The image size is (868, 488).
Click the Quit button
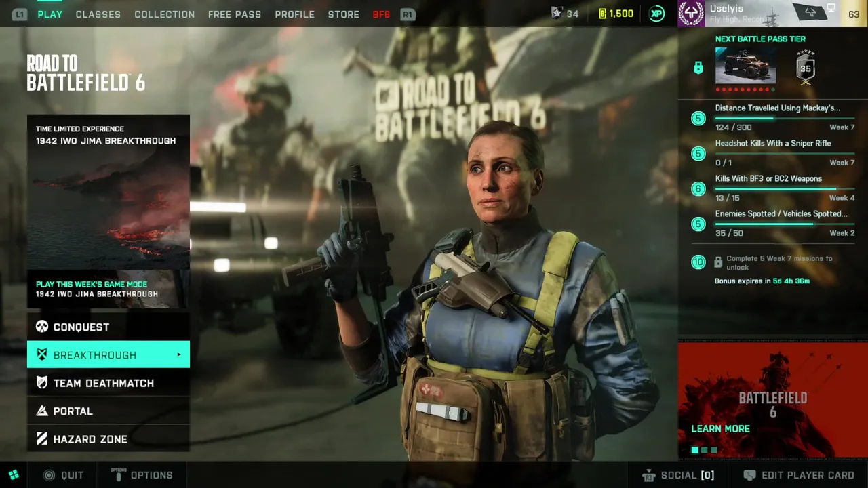(x=64, y=475)
